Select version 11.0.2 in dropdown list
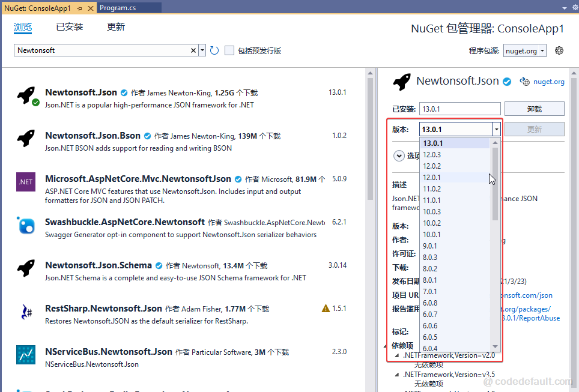Viewport: 579px width, 392px height. (455, 189)
